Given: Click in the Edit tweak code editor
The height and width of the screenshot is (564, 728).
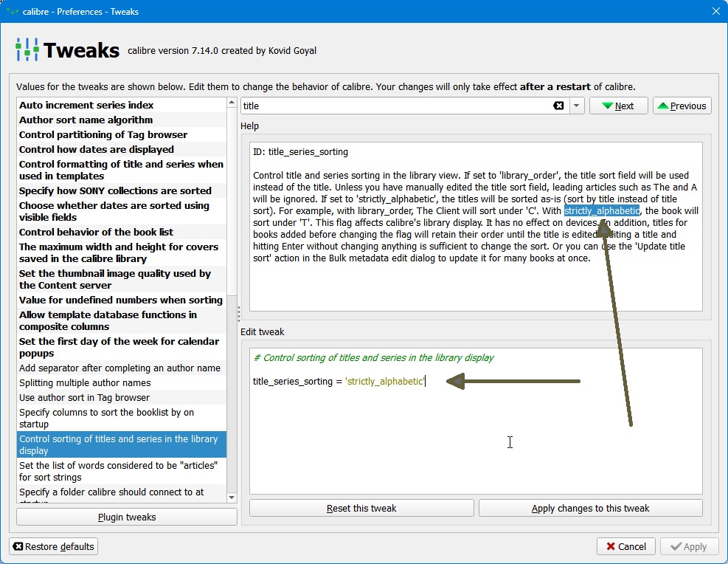Looking at the screenshot, I should point(476,421).
